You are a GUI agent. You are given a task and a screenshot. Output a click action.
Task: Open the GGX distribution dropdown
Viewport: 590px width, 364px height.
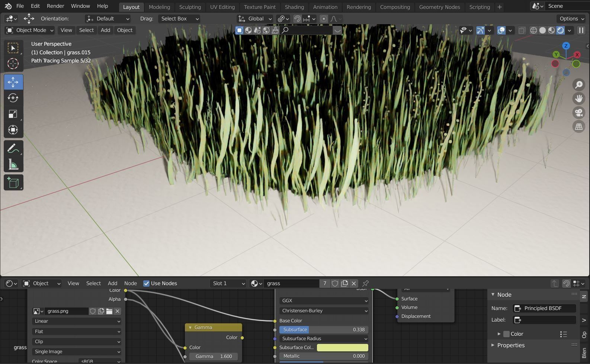click(x=324, y=300)
